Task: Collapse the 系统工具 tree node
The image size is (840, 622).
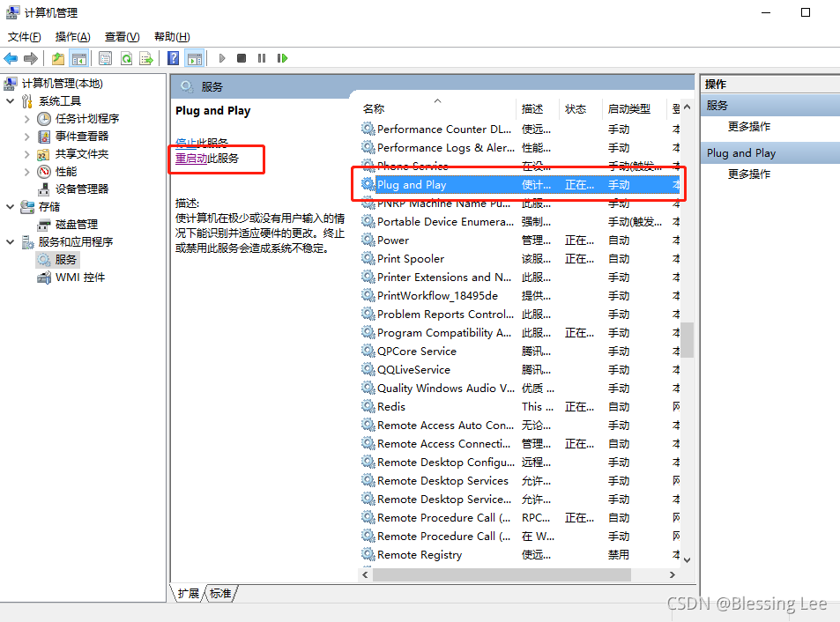Action: [11, 100]
